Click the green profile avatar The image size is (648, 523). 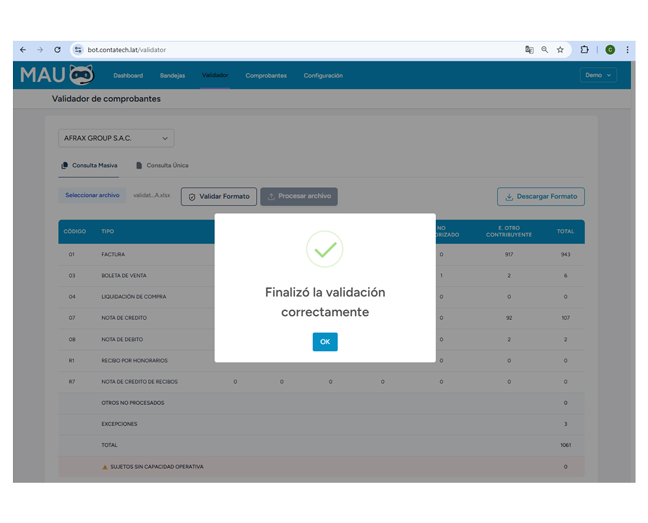[x=610, y=49]
